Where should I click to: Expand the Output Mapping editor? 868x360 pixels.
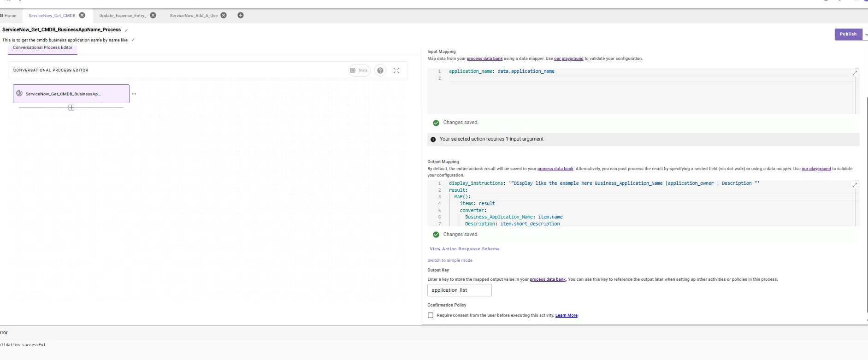click(855, 185)
